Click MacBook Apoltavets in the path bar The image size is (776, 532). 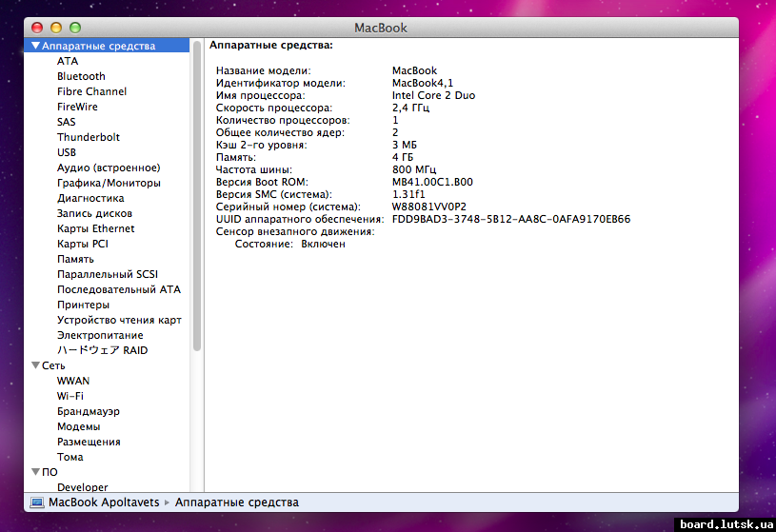104,502
